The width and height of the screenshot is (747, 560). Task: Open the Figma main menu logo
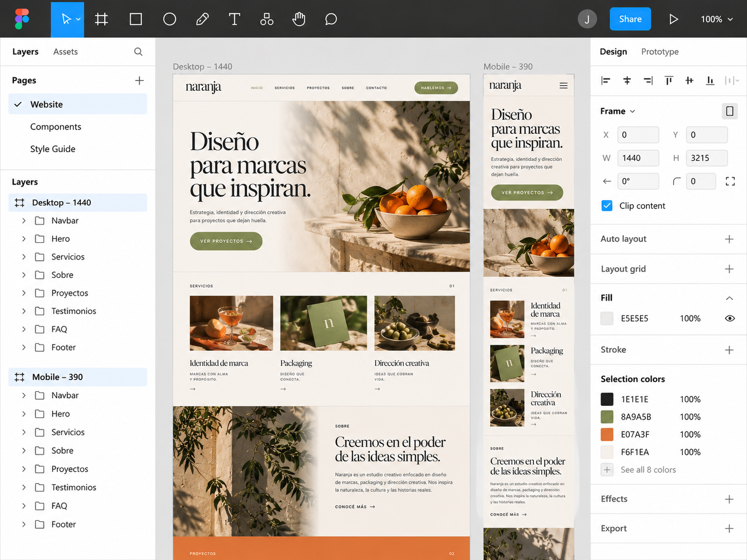(22, 19)
